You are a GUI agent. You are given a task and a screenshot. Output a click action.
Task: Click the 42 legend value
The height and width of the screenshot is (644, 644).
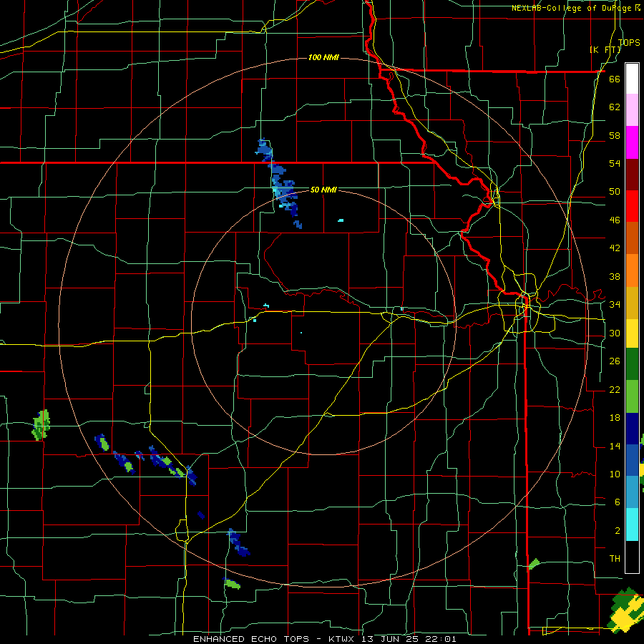click(615, 248)
